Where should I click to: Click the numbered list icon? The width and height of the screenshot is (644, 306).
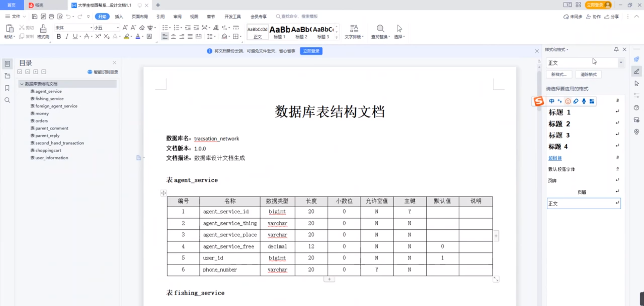[x=176, y=28]
